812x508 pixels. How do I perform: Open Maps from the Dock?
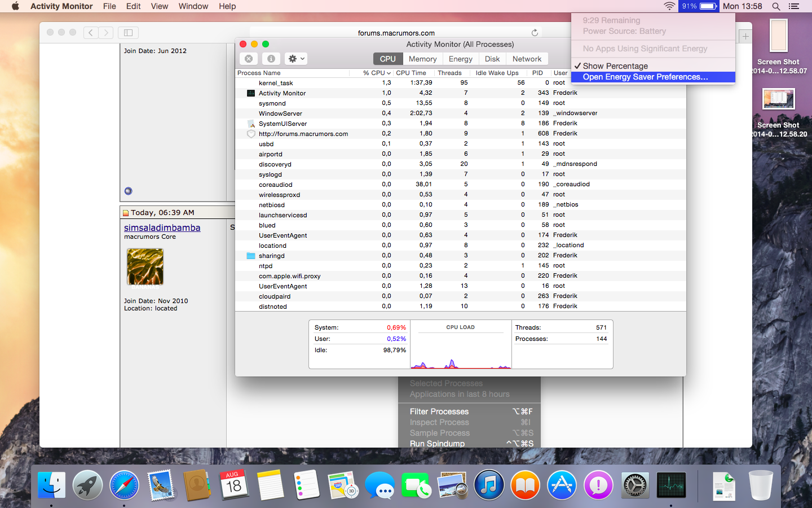point(343,485)
